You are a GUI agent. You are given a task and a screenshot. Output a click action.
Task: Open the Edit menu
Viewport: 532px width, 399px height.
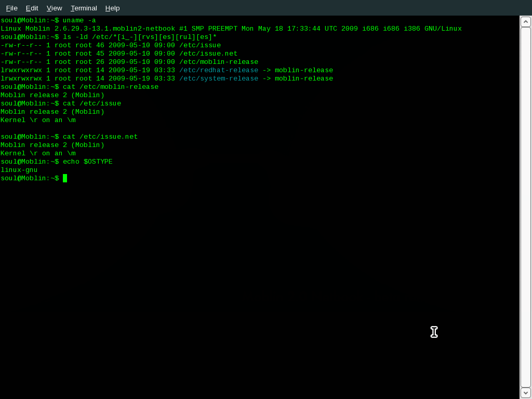pyautogui.click(x=32, y=8)
